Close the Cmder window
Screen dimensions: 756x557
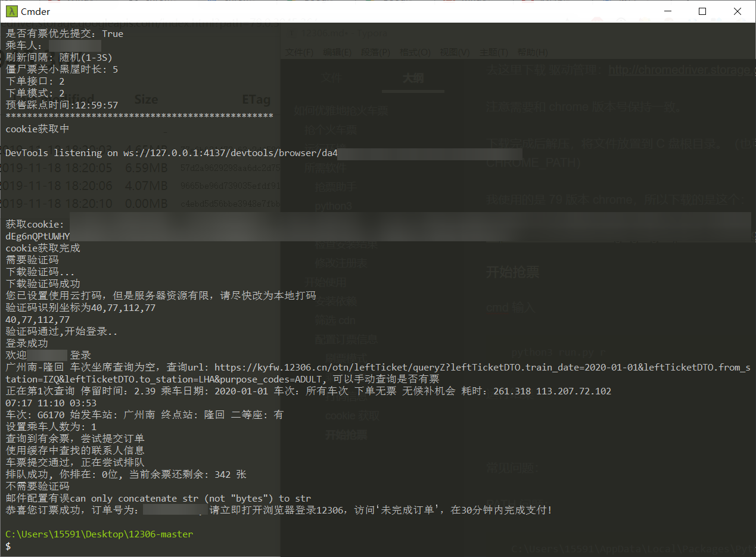tap(738, 11)
